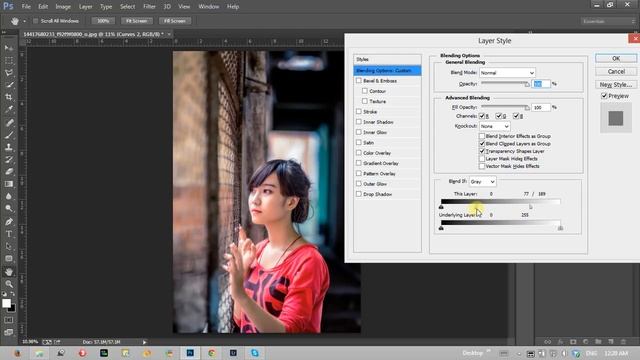
Task: Select the Clone Stamp tool
Action: [x=9, y=147]
